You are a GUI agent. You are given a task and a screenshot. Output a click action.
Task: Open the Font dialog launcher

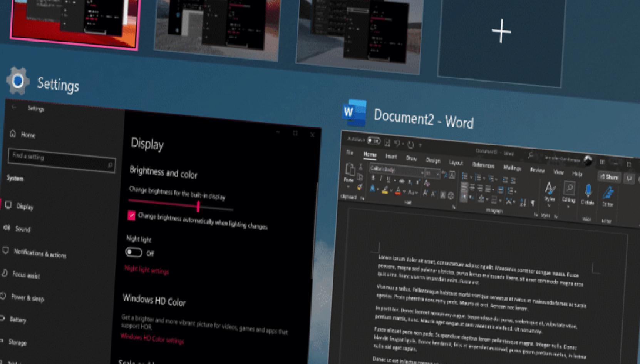coord(454,207)
